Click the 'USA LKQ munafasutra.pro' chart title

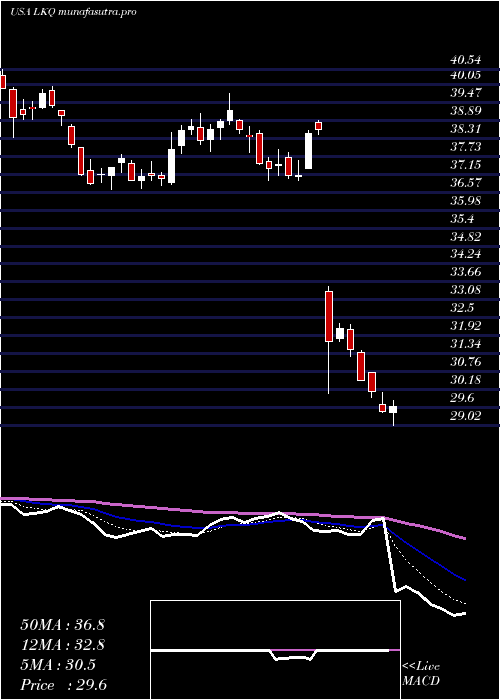pyautogui.click(x=73, y=12)
